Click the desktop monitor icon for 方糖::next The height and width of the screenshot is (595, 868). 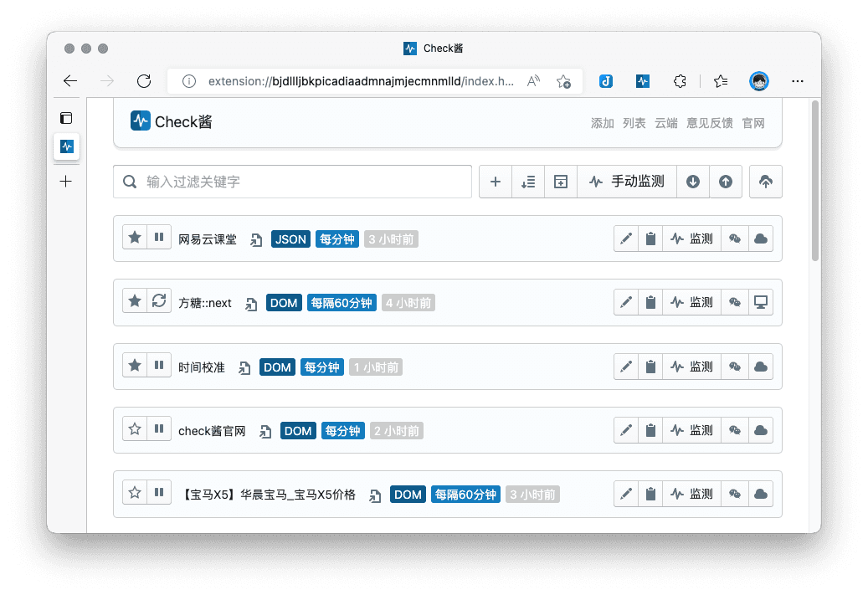[x=761, y=303]
